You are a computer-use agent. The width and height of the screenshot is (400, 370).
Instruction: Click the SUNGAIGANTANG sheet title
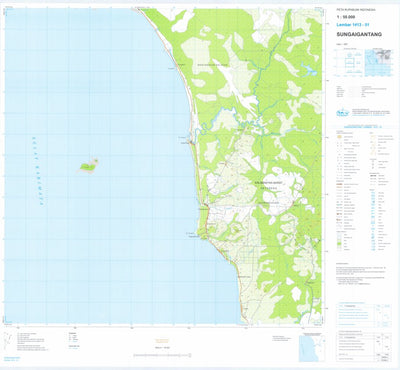click(x=359, y=34)
